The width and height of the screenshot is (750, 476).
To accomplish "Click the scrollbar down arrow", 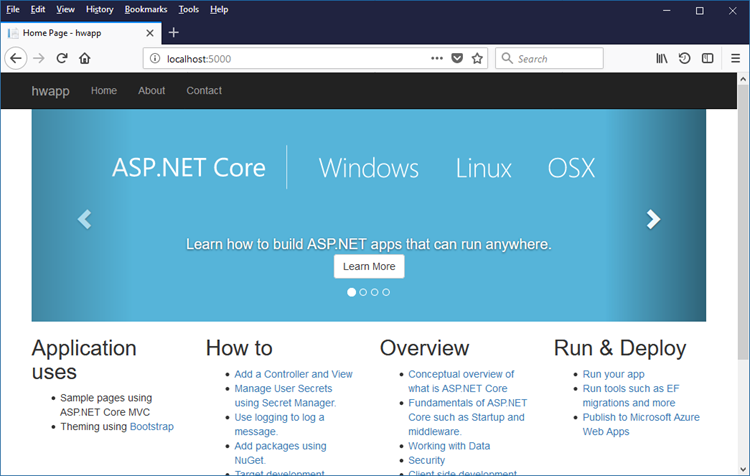I will pyautogui.click(x=743, y=469).
